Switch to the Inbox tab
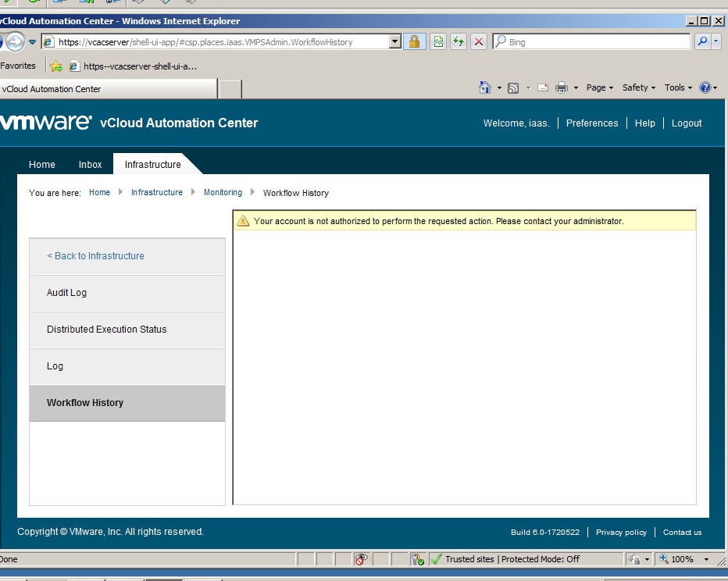The image size is (728, 581). point(90,164)
